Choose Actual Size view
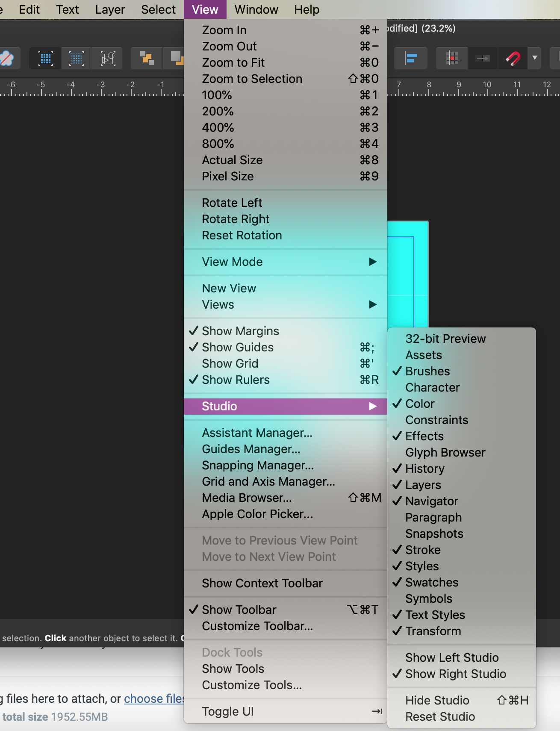This screenshot has width=560, height=731. pyautogui.click(x=286, y=160)
